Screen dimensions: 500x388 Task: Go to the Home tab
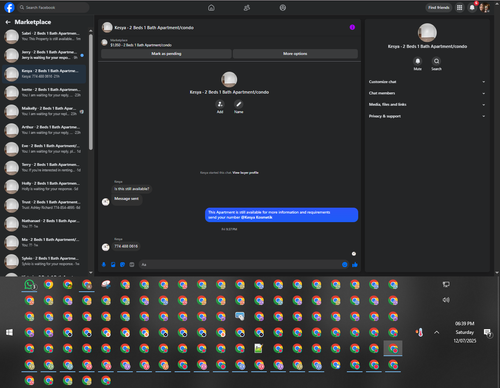211,8
